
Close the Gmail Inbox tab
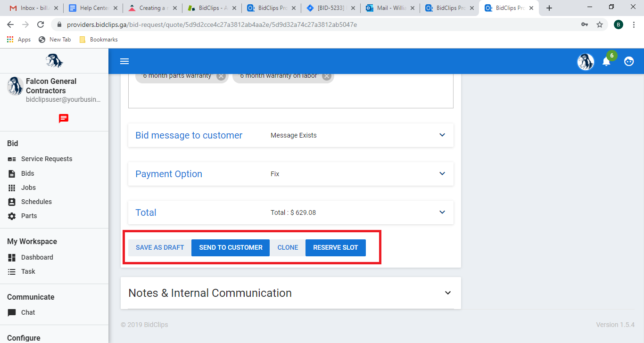tap(56, 8)
